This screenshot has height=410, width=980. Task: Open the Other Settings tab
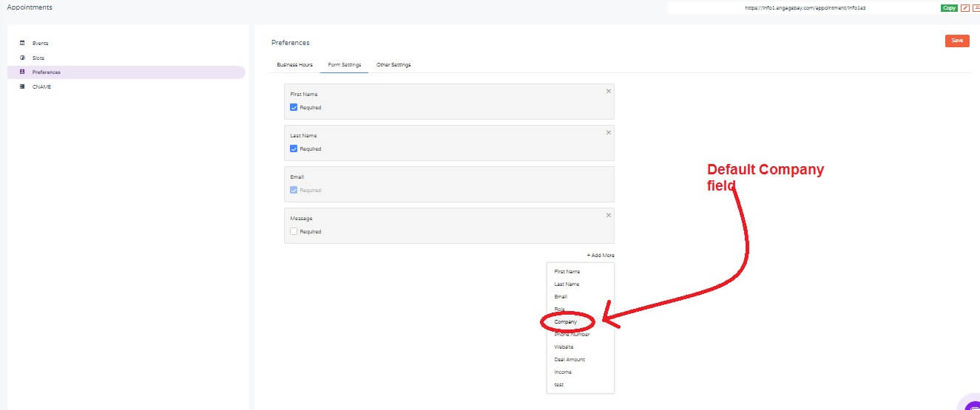point(393,65)
